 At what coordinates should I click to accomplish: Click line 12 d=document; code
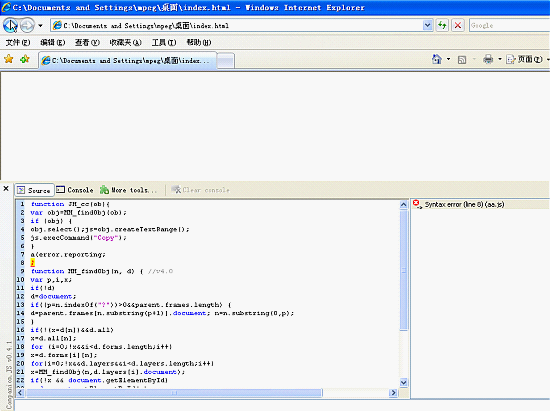(53, 296)
